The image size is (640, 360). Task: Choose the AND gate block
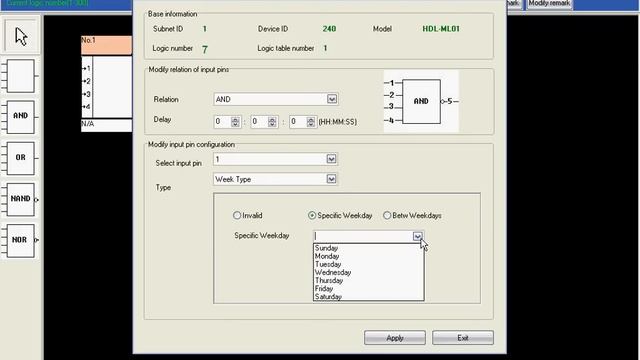point(20,117)
